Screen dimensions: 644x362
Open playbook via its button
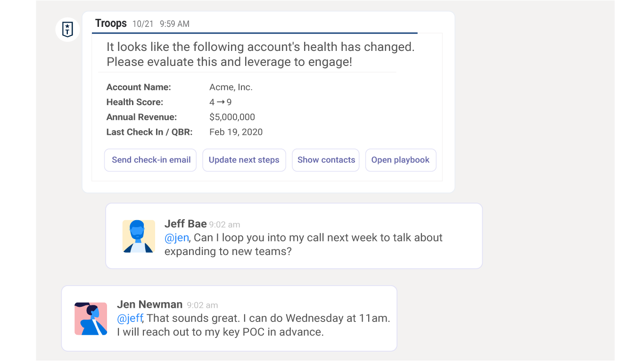click(400, 160)
